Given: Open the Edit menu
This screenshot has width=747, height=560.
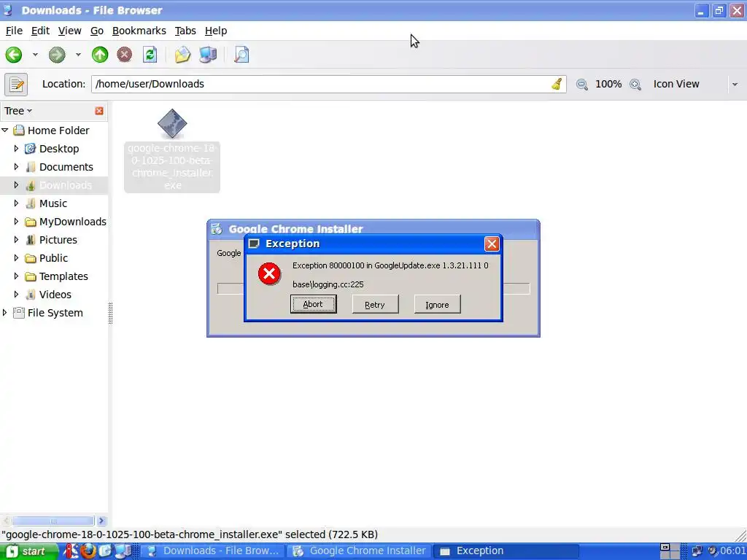Looking at the screenshot, I should point(41,31).
